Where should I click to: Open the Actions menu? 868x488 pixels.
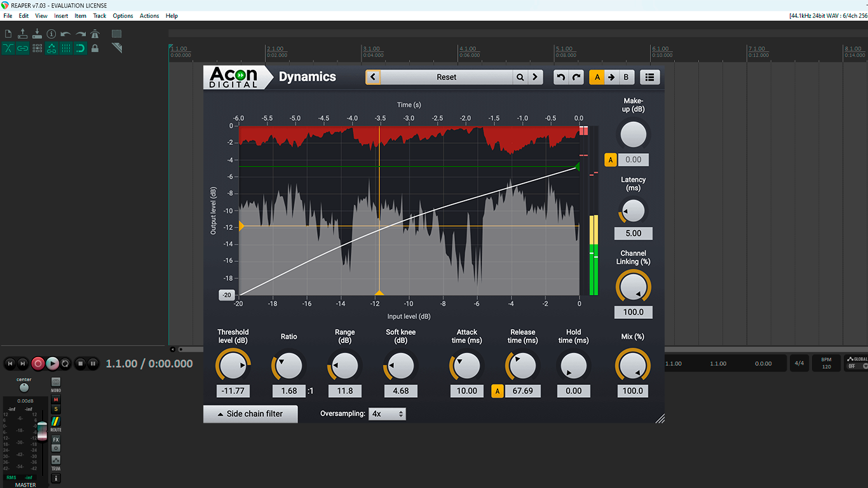coord(149,16)
